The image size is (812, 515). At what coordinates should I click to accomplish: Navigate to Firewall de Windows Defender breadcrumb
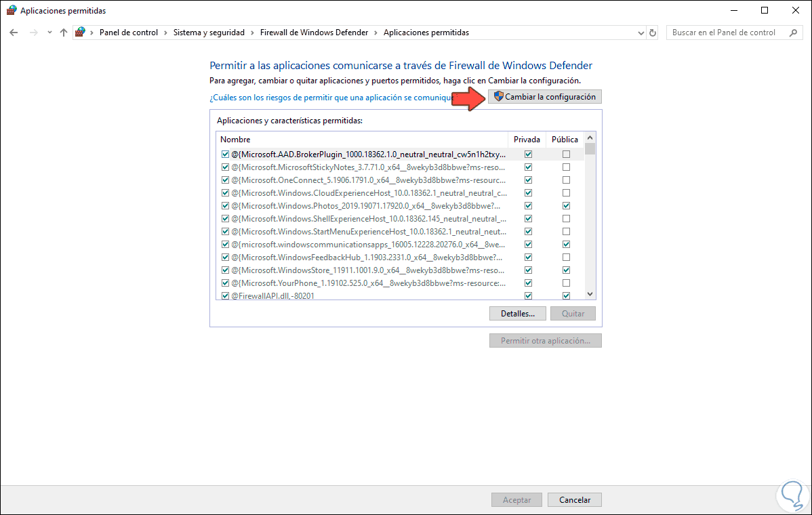(x=314, y=33)
